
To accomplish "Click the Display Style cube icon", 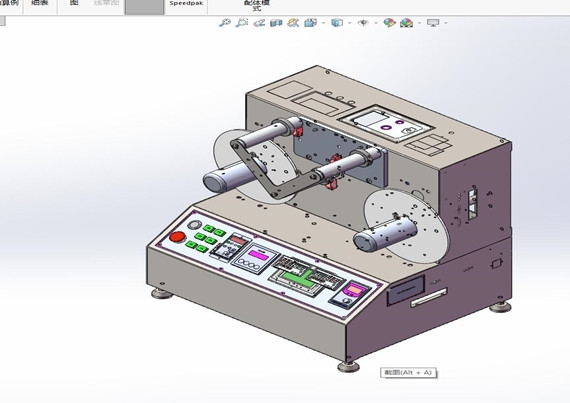I will [337, 23].
